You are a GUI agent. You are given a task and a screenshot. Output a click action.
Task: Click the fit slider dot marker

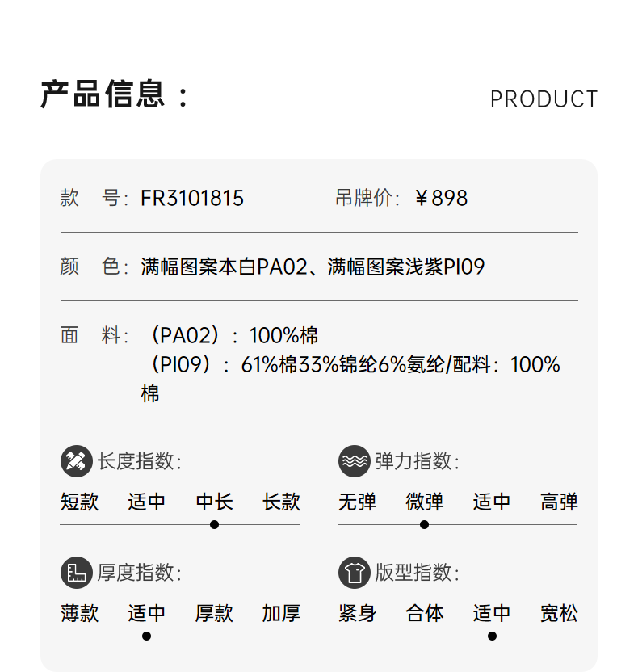tap(492, 636)
